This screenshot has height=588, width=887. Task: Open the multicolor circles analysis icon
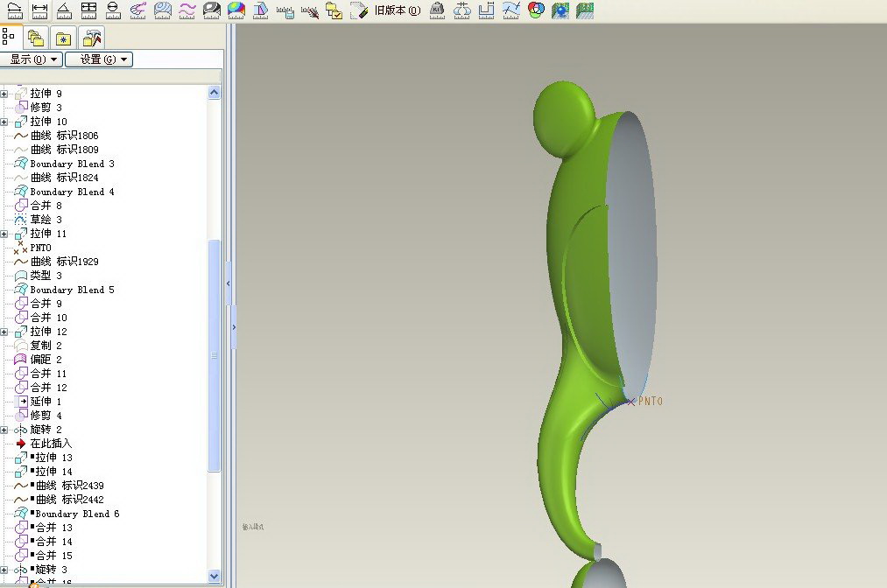coord(536,10)
